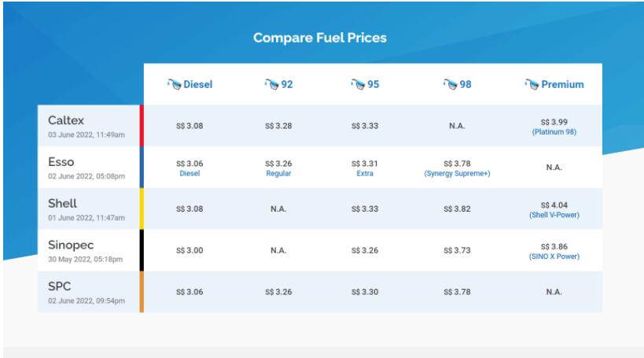Click the SPC brand name
Image resolution: width=644 pixels, height=358 pixels.
point(53,287)
